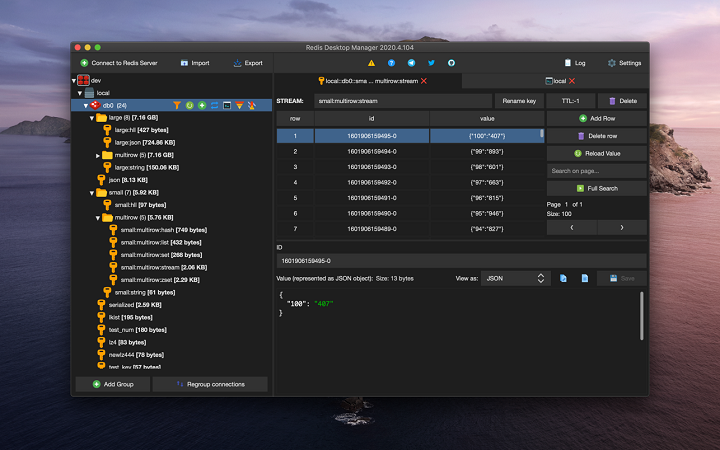Click the orange filter funnel on db0
The height and width of the screenshot is (450, 720).
point(177,105)
